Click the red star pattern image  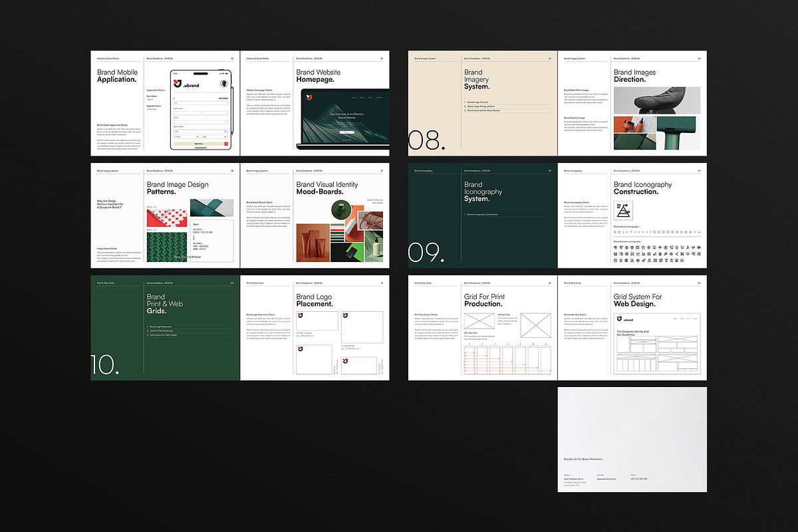click(166, 217)
